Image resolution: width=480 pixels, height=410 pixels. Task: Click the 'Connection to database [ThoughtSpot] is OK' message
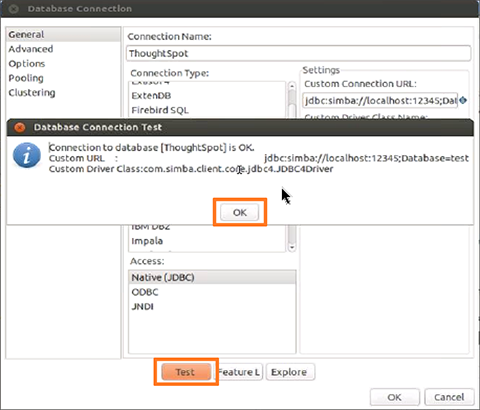coord(152,147)
